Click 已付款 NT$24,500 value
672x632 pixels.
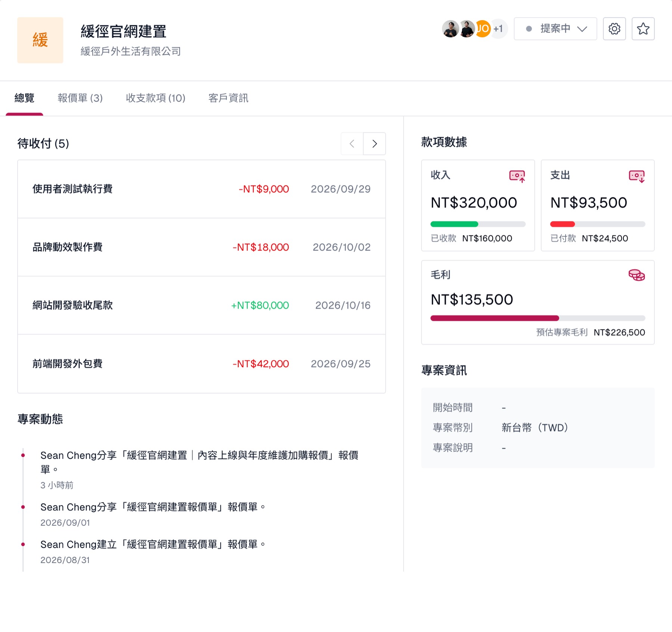605,238
